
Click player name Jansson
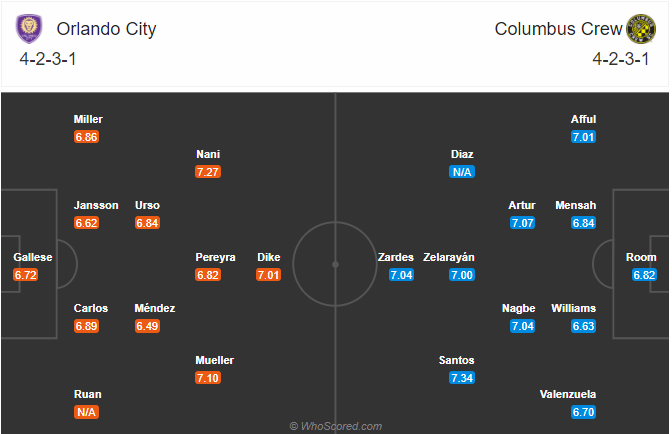[x=96, y=205]
